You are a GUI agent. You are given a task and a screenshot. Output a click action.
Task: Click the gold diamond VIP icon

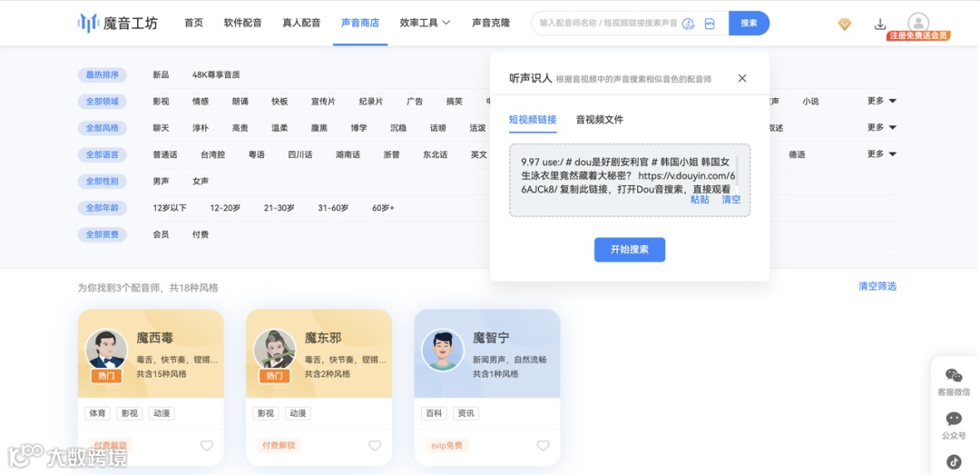[x=845, y=25]
